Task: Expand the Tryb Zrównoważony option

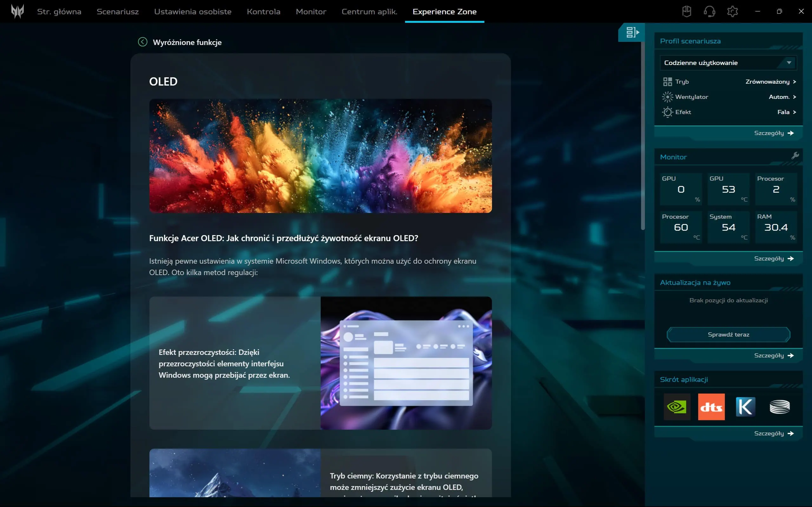Action: pyautogui.click(x=770, y=82)
